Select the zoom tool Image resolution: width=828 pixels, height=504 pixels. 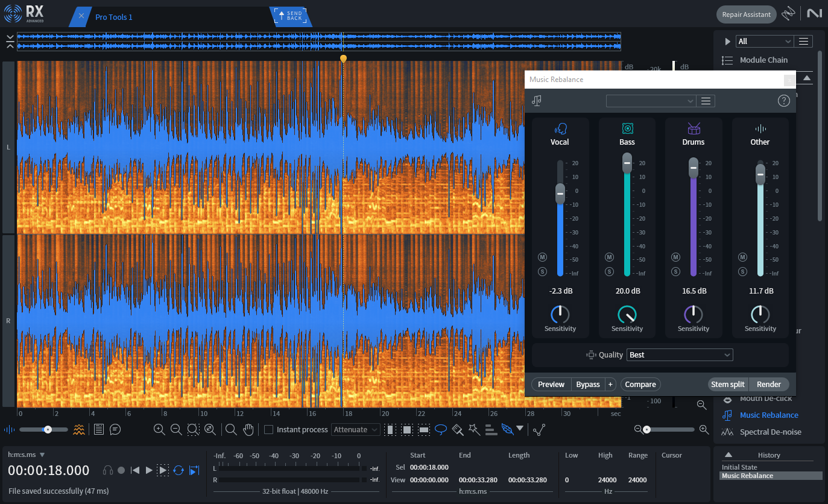pyautogui.click(x=230, y=430)
